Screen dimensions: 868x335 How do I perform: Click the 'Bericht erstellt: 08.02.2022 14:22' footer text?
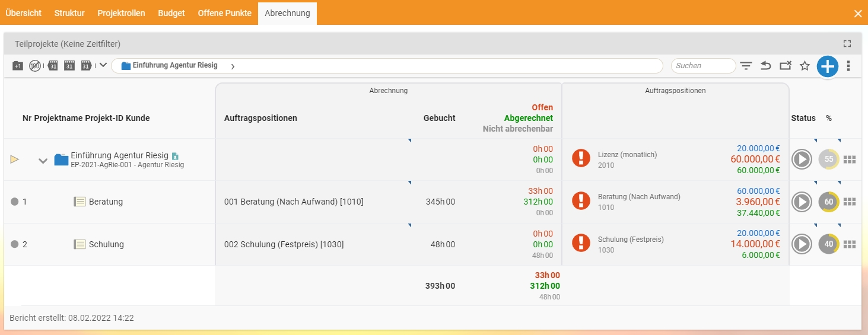pyautogui.click(x=72, y=318)
